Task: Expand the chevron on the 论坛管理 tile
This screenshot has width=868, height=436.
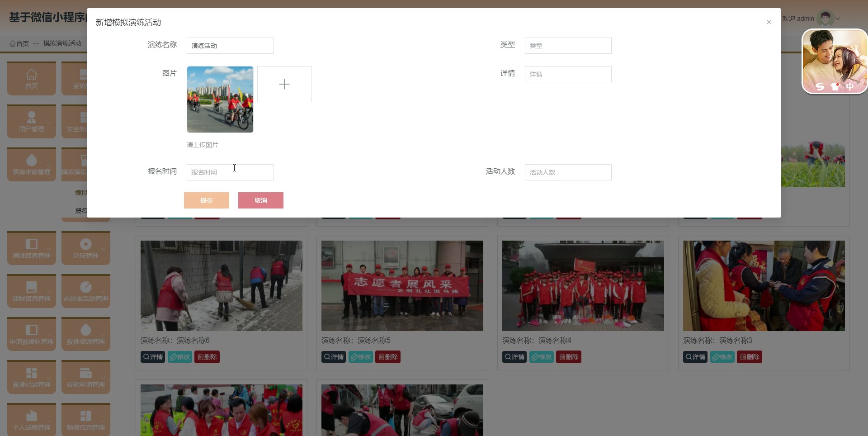Action: tap(103, 249)
